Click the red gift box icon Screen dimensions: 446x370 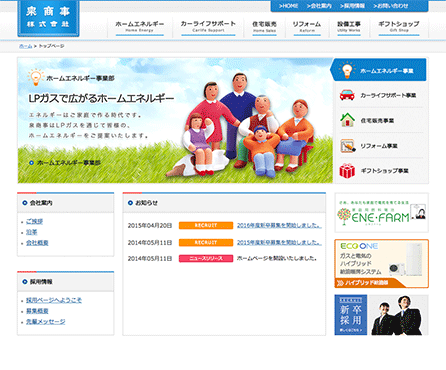[x=347, y=171]
